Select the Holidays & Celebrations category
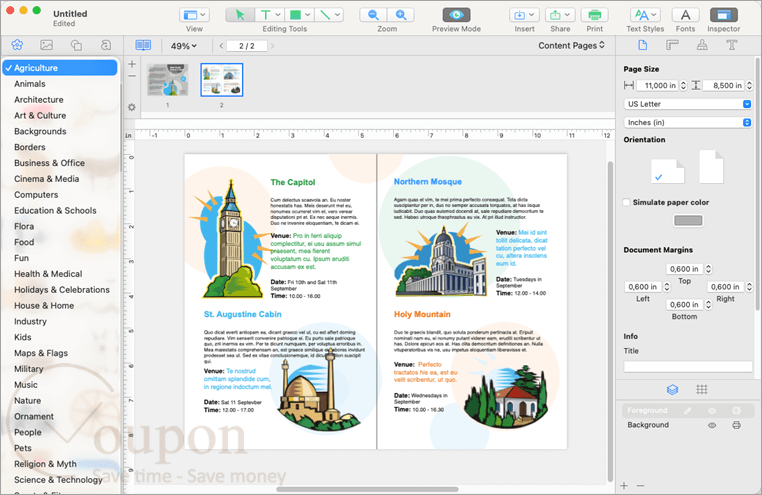762x495 pixels. pos(62,290)
